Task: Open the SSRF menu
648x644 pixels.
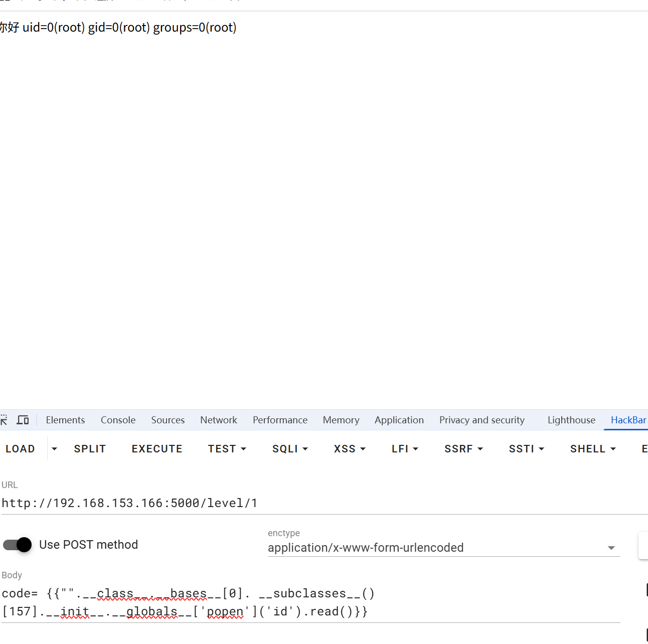Action: (x=463, y=449)
